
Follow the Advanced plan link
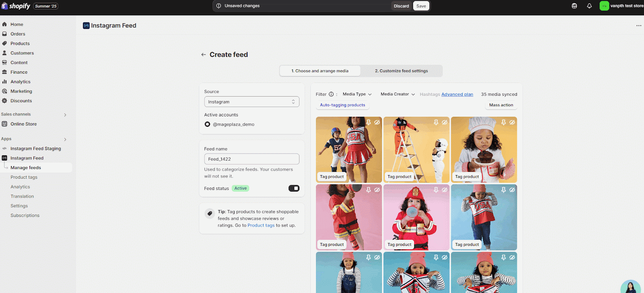point(457,95)
